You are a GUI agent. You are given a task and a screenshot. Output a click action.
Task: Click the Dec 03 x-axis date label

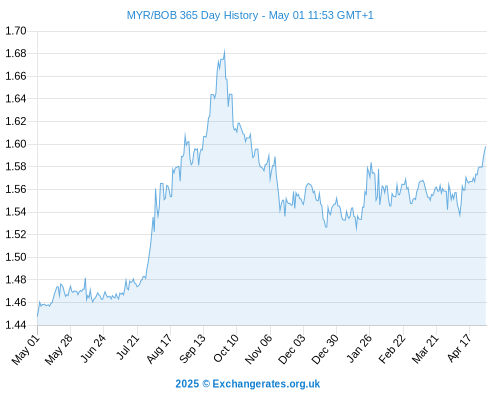point(292,349)
